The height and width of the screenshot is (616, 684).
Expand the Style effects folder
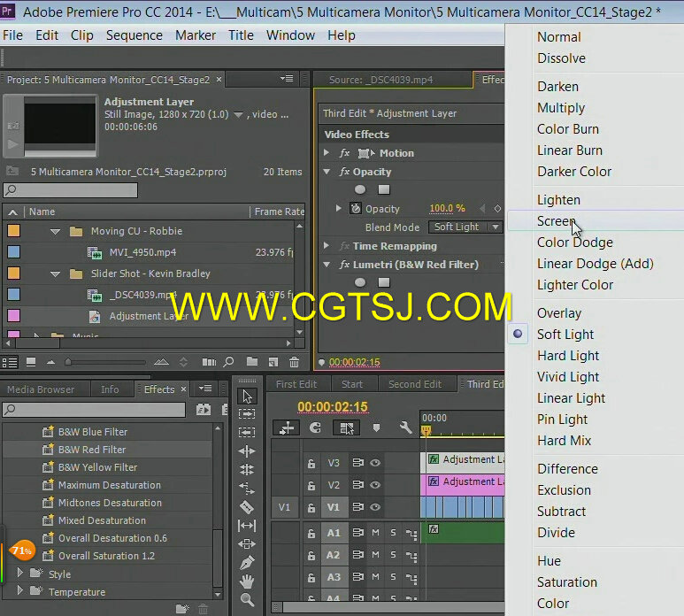[x=19, y=573]
